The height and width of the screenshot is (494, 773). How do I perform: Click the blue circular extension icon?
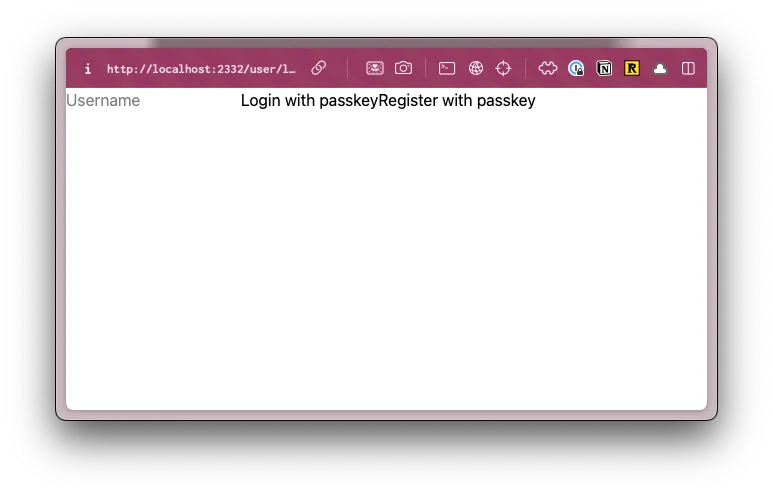click(576, 68)
